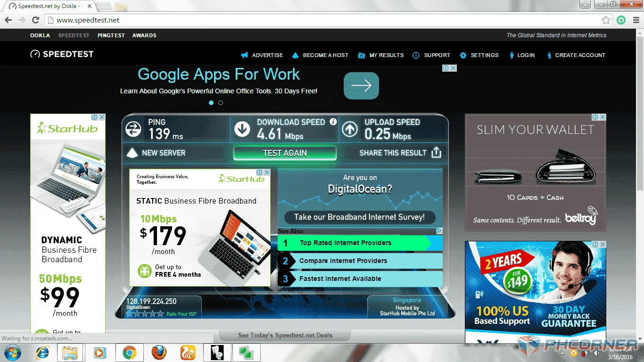This screenshot has height=362, width=644.
Task: Select the second ad carousel dot
Action: click(221, 103)
